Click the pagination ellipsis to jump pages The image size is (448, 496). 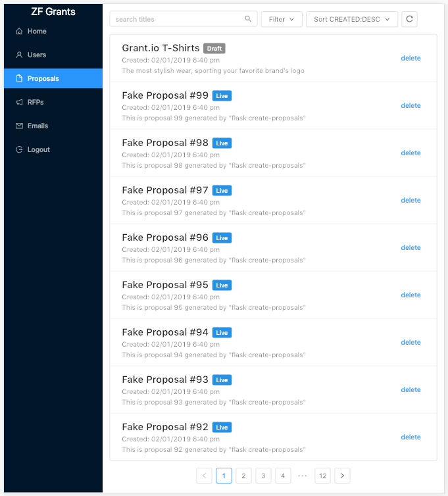click(303, 476)
